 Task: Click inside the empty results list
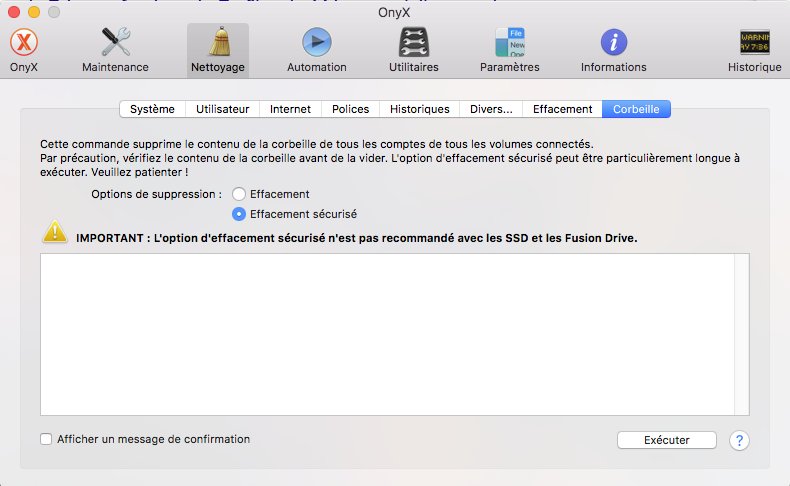(387, 334)
